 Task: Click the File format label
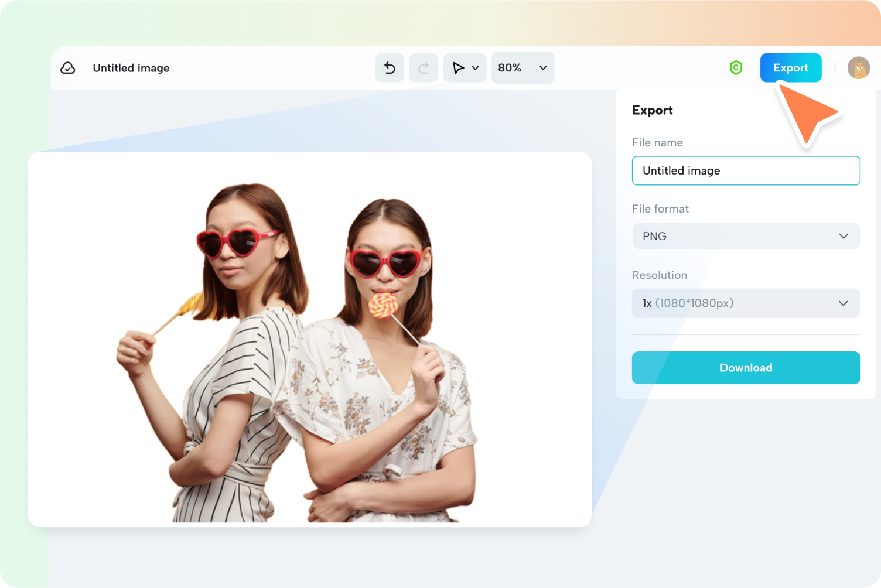[x=660, y=209]
